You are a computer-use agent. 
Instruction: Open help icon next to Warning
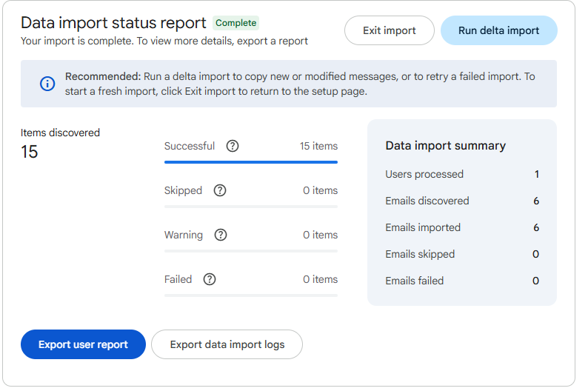coord(221,235)
